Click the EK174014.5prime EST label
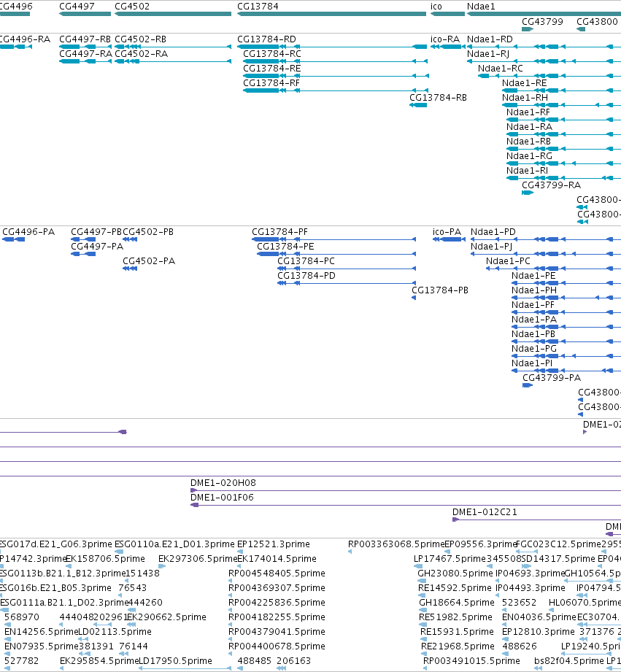 click(x=277, y=558)
